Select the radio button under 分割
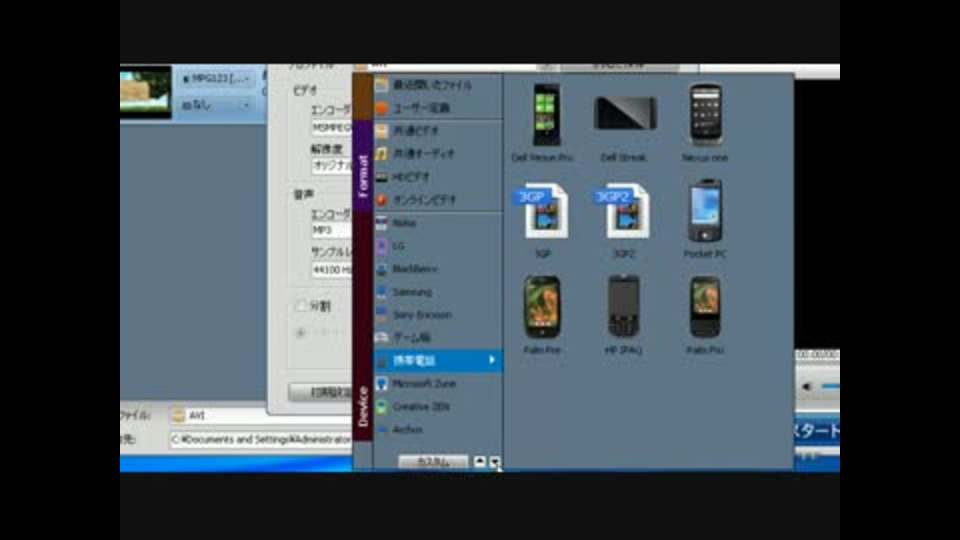Image resolution: width=960 pixels, height=540 pixels. [x=301, y=333]
